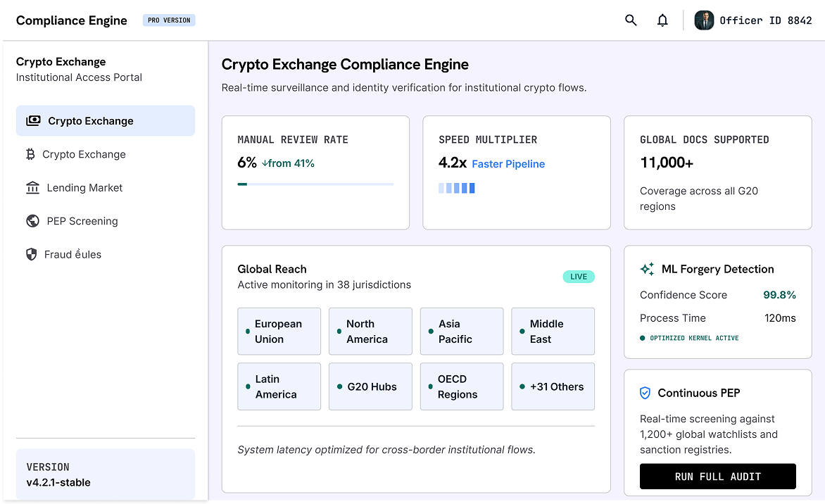Click the Continuous PEP shield check icon

pyautogui.click(x=645, y=393)
